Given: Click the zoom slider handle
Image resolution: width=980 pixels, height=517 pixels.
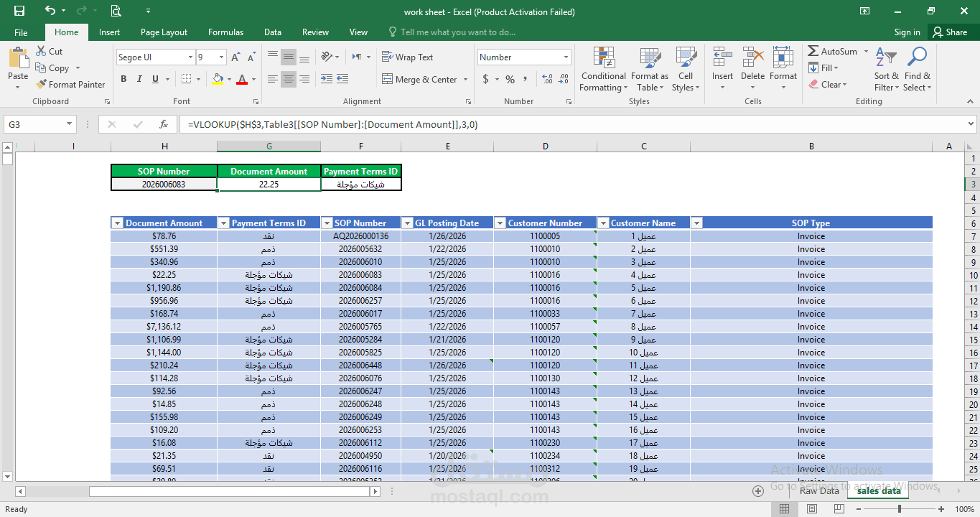Looking at the screenshot, I should pyautogui.click(x=900, y=509).
